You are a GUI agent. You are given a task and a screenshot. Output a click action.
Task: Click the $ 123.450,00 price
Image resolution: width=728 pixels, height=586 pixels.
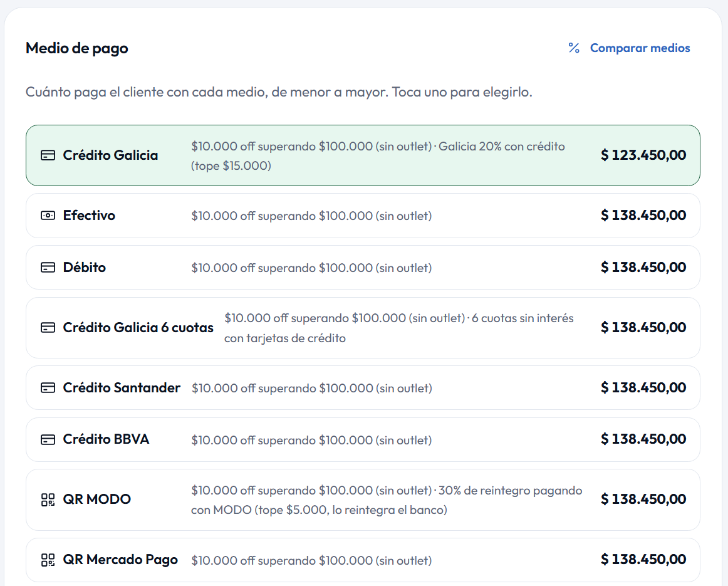pyautogui.click(x=643, y=155)
